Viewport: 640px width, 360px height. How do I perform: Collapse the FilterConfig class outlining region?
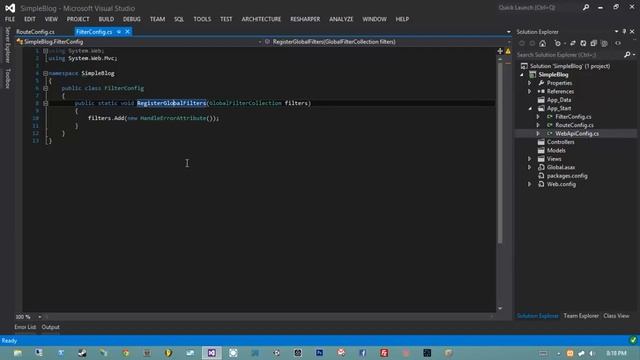[45, 88]
